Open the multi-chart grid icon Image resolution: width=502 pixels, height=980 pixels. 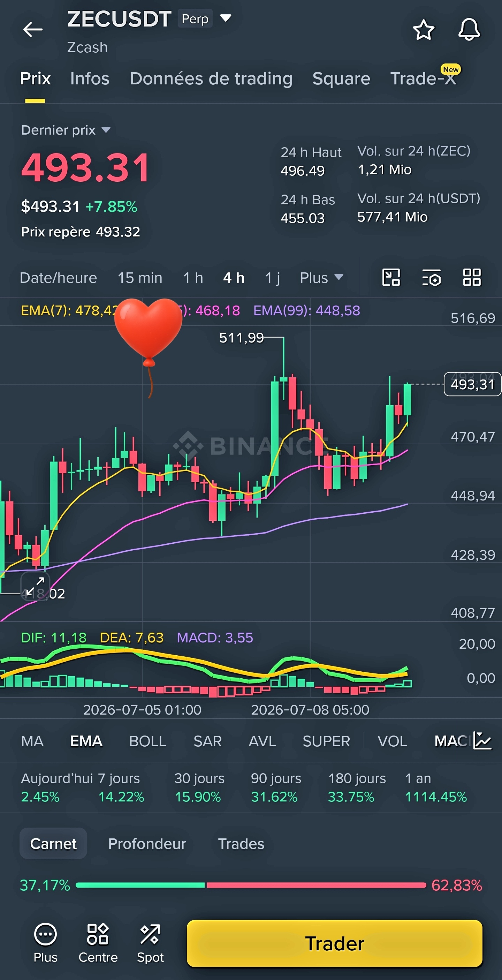tap(472, 277)
